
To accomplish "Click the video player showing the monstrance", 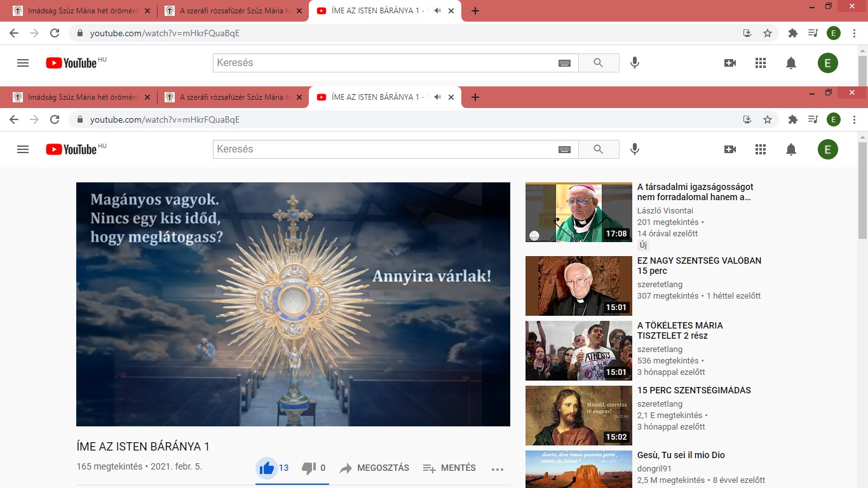I will pos(293,304).
